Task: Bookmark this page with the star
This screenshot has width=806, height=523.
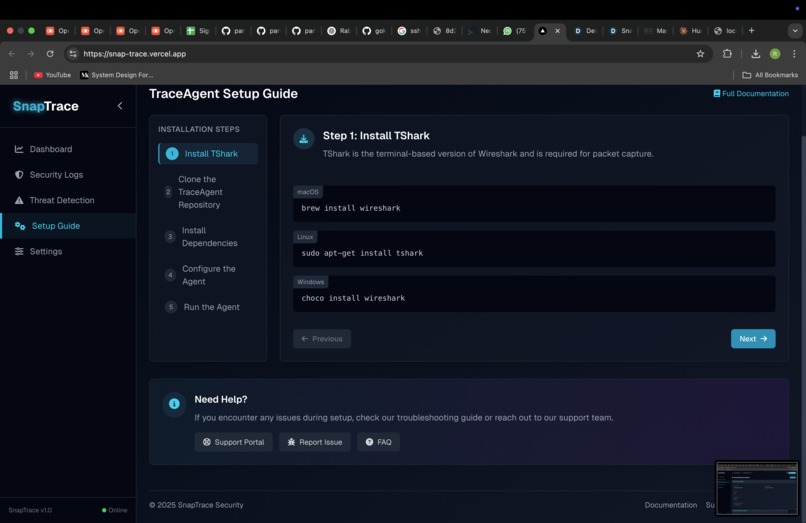Action: pos(700,54)
